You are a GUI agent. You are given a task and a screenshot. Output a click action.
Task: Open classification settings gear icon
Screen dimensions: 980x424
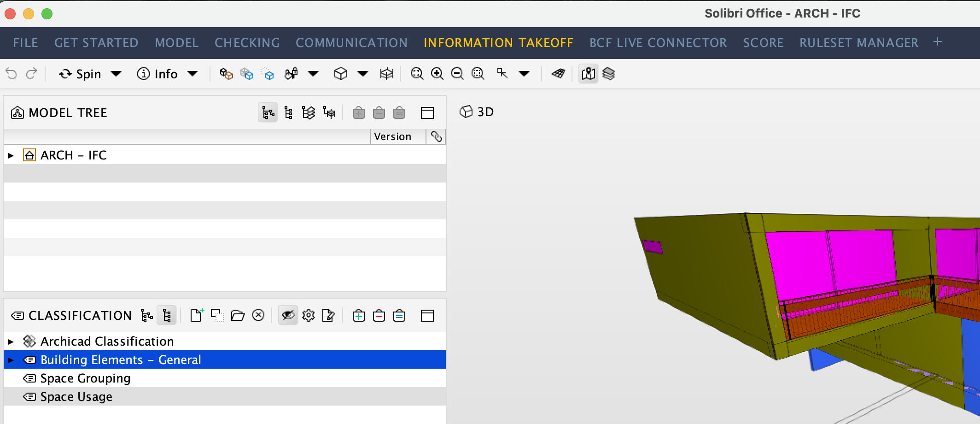[x=309, y=316]
